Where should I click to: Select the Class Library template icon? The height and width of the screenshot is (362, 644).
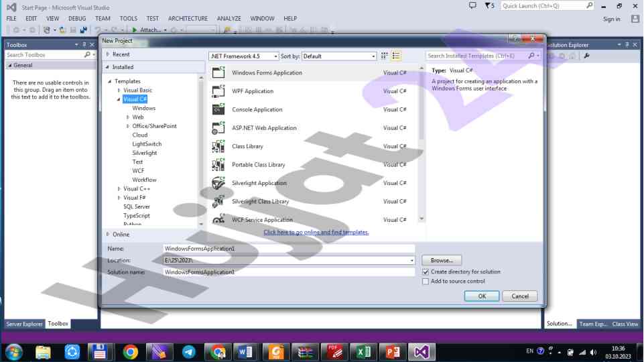[218, 146]
